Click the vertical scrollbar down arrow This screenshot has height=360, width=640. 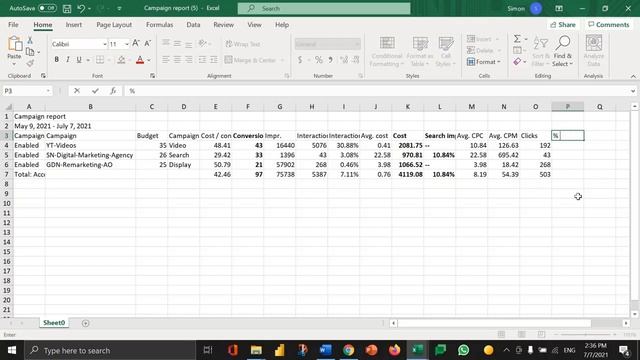(x=634, y=314)
